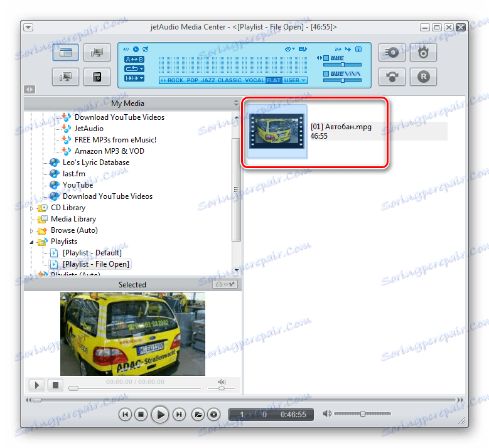Open the playback flow mode dropdown

tap(134, 78)
